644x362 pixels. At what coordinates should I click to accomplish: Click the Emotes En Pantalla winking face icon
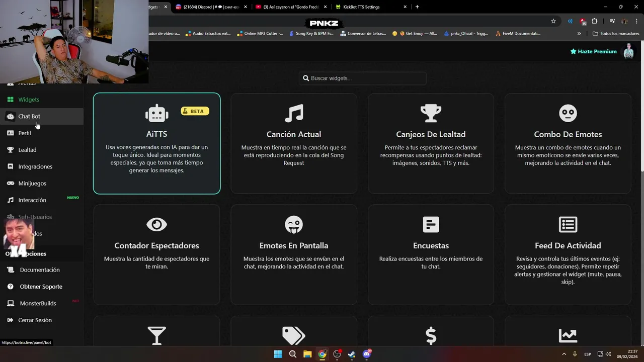pos(294,224)
